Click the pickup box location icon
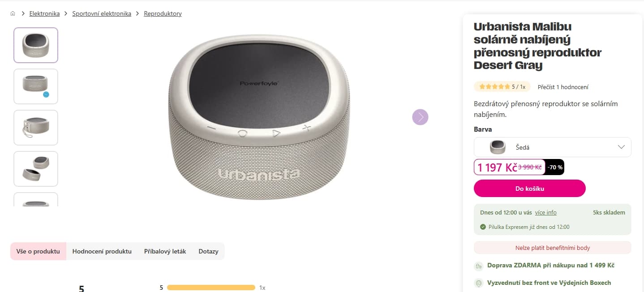This screenshot has height=292, width=644. pyautogui.click(x=479, y=283)
